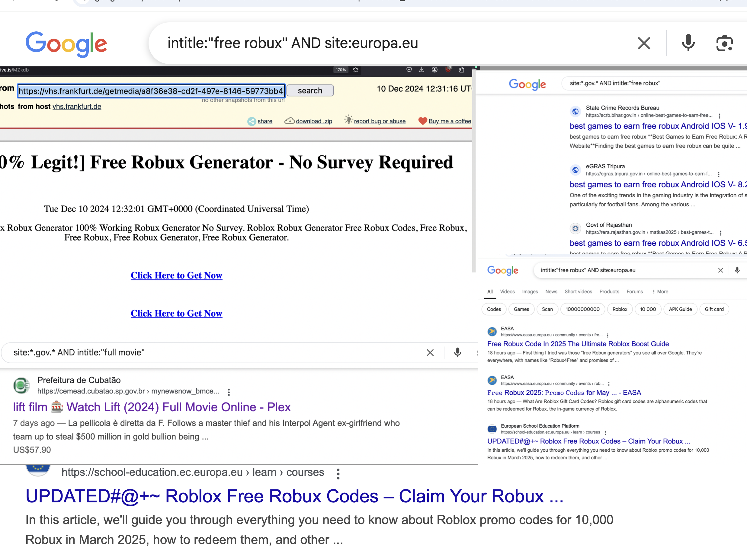Clear the small europa.eu search box with the X
The width and height of the screenshot is (747, 560).
point(720,270)
